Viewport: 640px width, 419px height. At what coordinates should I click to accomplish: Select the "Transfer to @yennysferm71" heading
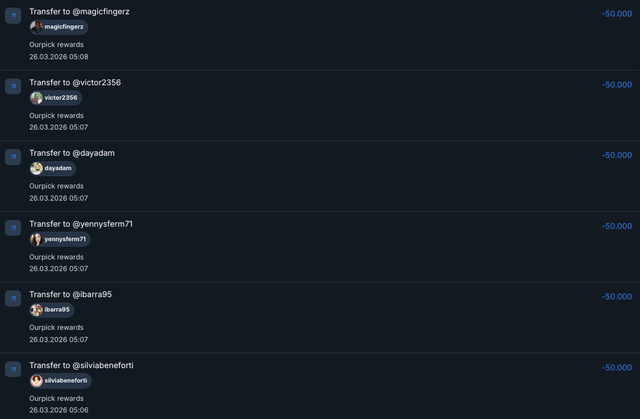pos(81,224)
